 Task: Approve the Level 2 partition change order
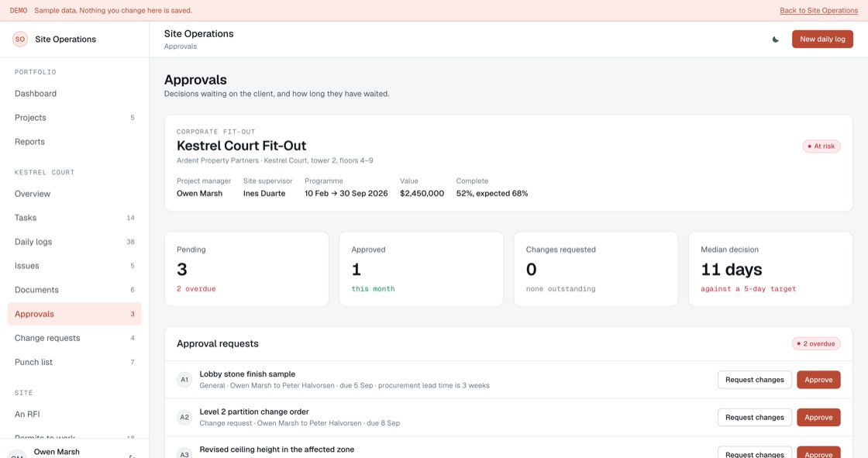[x=818, y=418]
